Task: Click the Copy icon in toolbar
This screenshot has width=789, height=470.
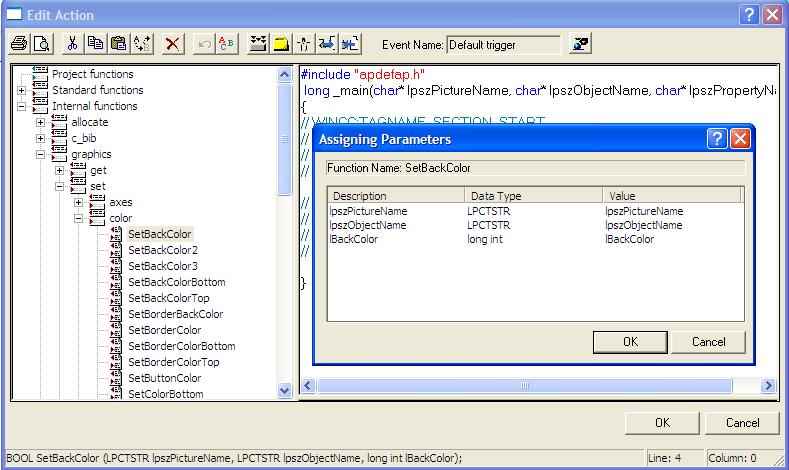Action: (x=95, y=44)
